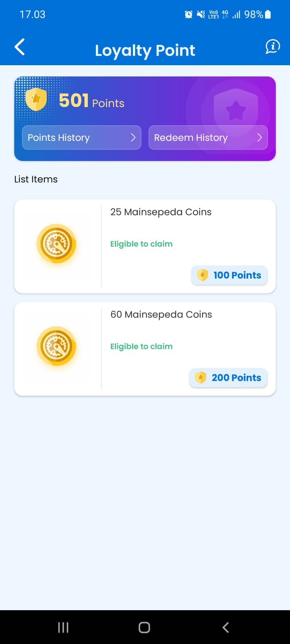Select the 25 Mainsepeda Coins title
The height and width of the screenshot is (644, 290).
[161, 212]
